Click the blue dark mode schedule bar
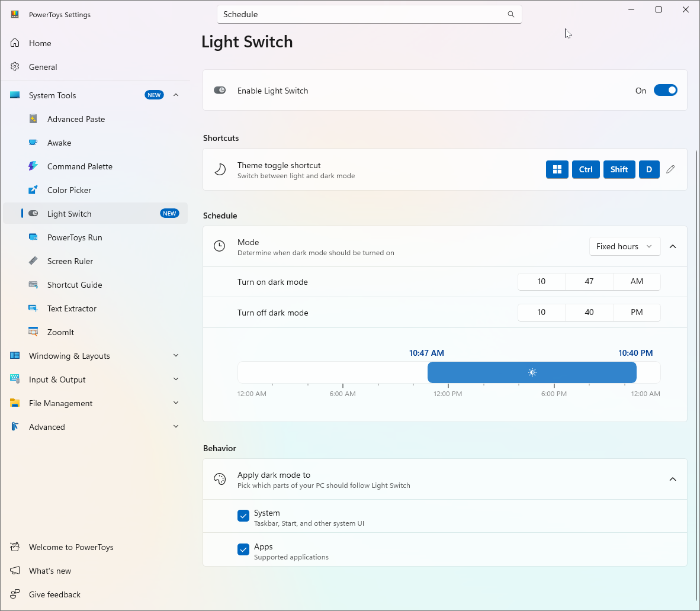 click(x=532, y=372)
